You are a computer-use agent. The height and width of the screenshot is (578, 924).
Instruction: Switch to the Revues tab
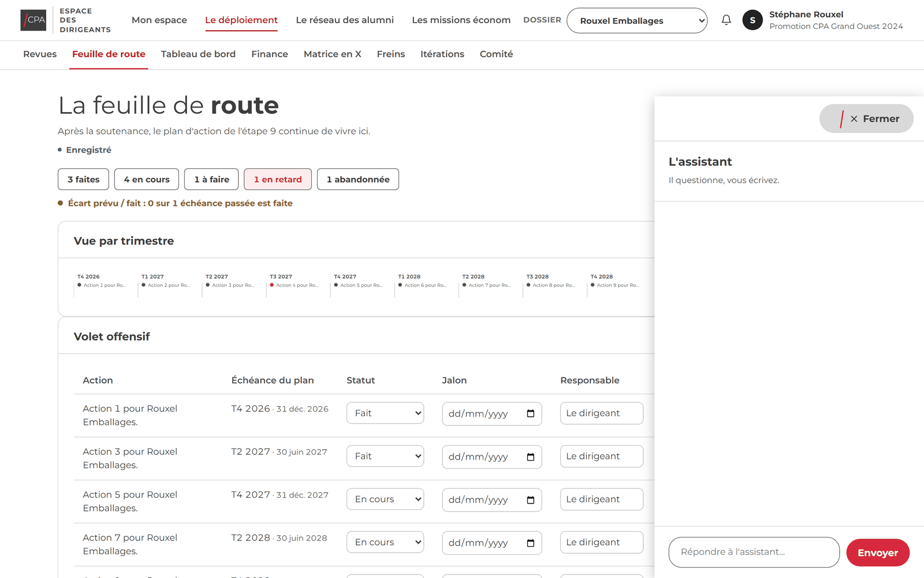pos(40,54)
